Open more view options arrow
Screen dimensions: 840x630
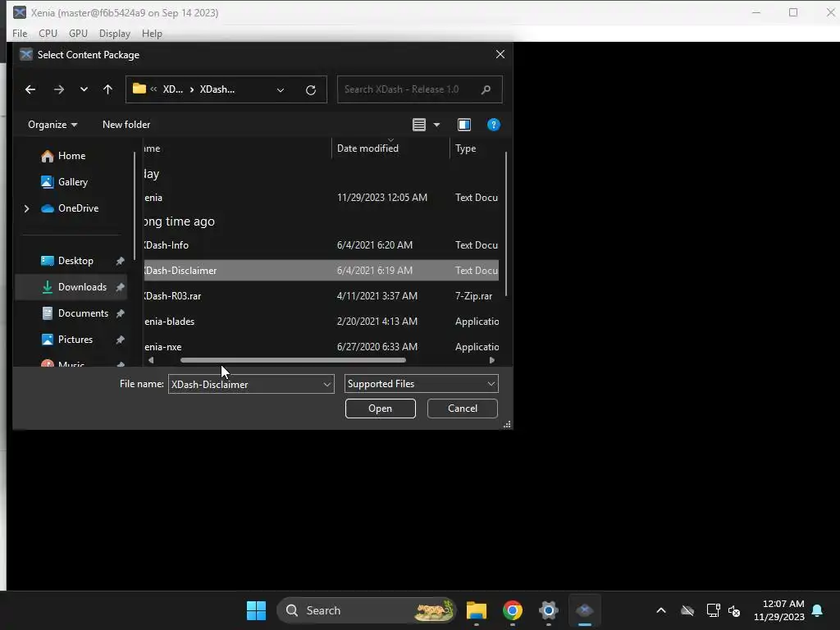pos(436,125)
